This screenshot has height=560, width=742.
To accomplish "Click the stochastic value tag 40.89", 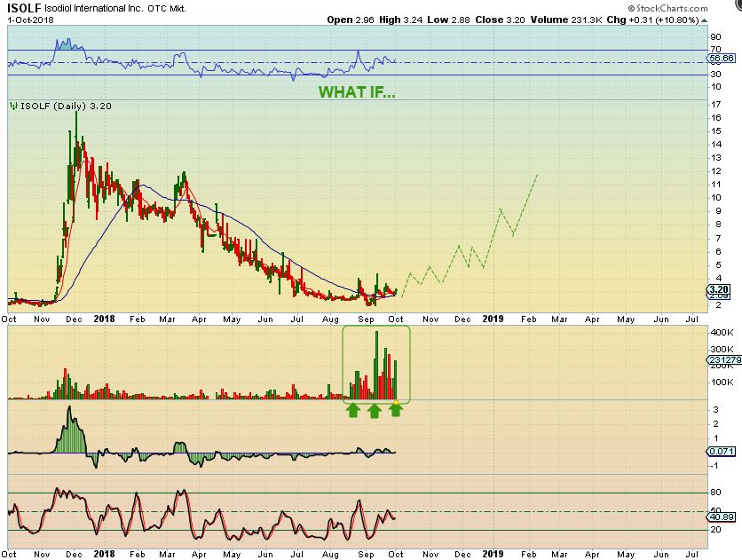I will pos(722,517).
